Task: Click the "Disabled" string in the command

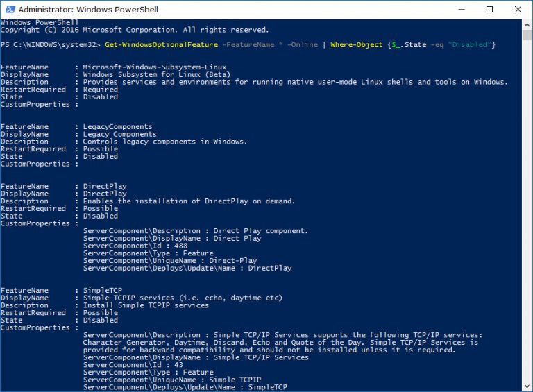Action: [469, 44]
